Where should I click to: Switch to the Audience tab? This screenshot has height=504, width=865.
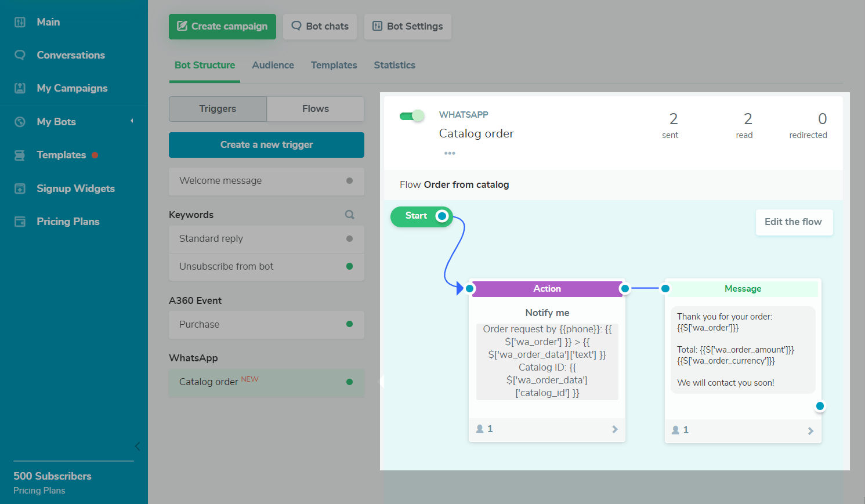coord(273,65)
